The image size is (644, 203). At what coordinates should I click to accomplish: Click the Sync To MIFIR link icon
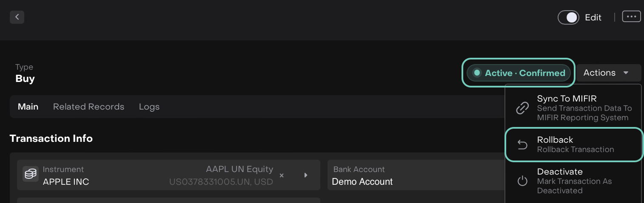point(522,108)
